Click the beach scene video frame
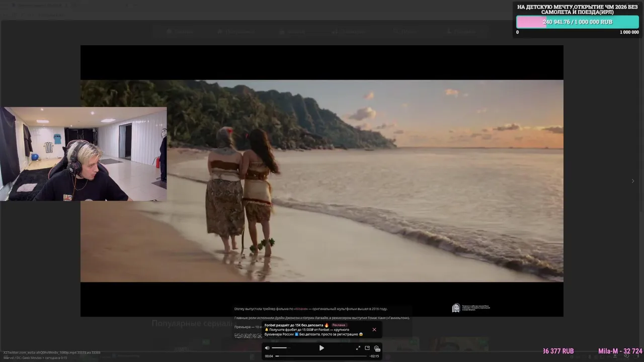This screenshot has height=362, width=644. click(322, 181)
